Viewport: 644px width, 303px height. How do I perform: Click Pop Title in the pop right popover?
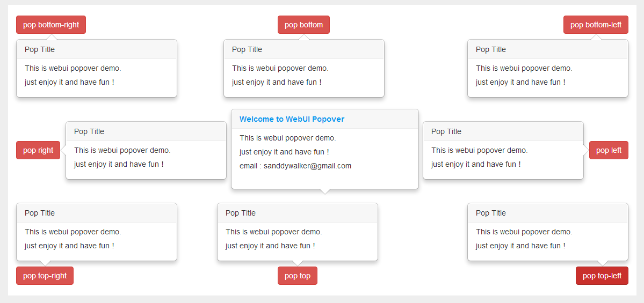pyautogui.click(x=89, y=131)
